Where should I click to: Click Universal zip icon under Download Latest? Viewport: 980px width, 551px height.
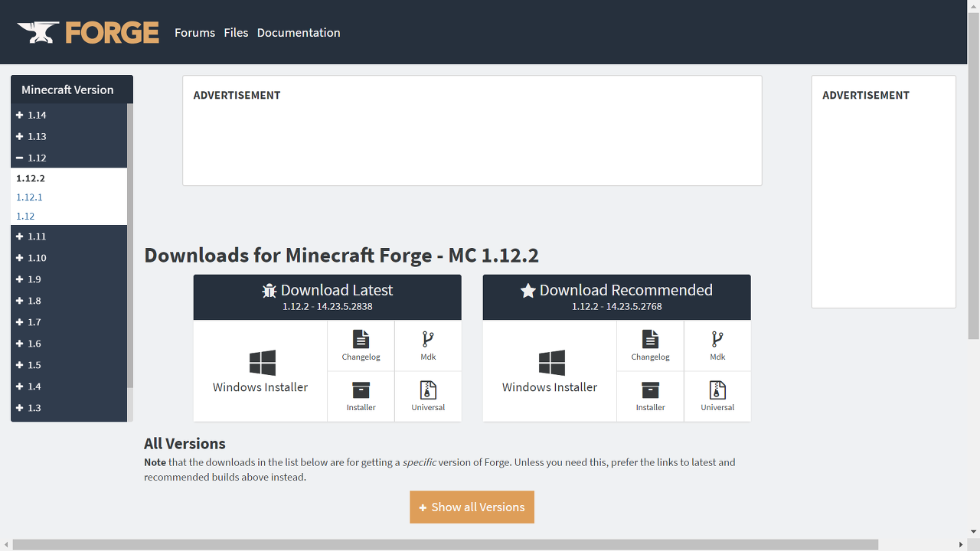click(x=428, y=390)
